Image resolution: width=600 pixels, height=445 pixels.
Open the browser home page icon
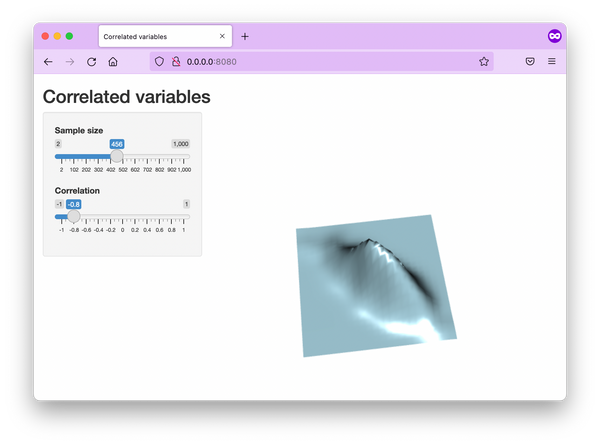113,62
